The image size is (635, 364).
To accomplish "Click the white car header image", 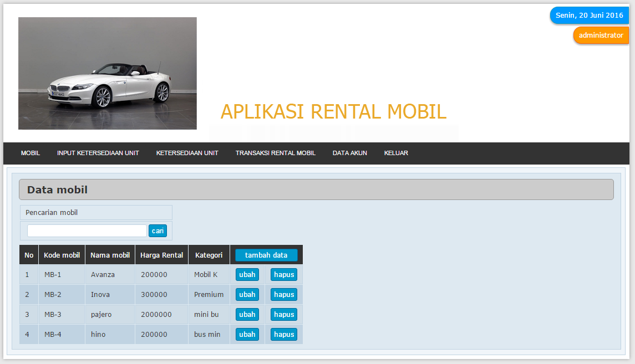I will 107,73.
